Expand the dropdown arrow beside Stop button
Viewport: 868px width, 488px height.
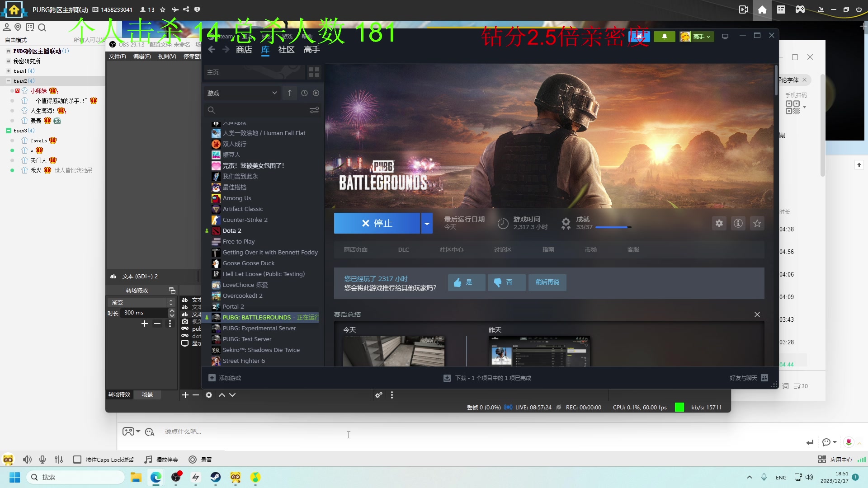[x=427, y=223]
